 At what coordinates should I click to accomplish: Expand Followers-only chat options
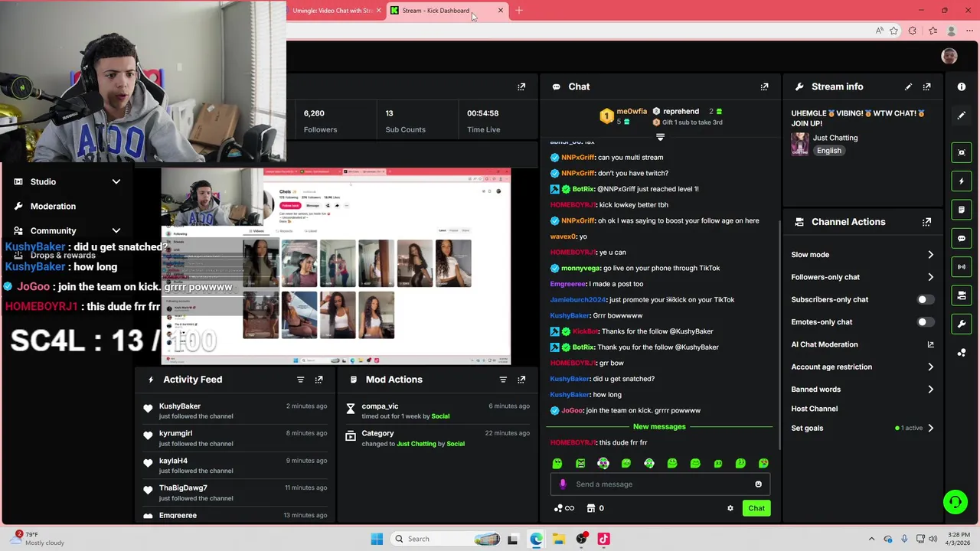click(930, 277)
